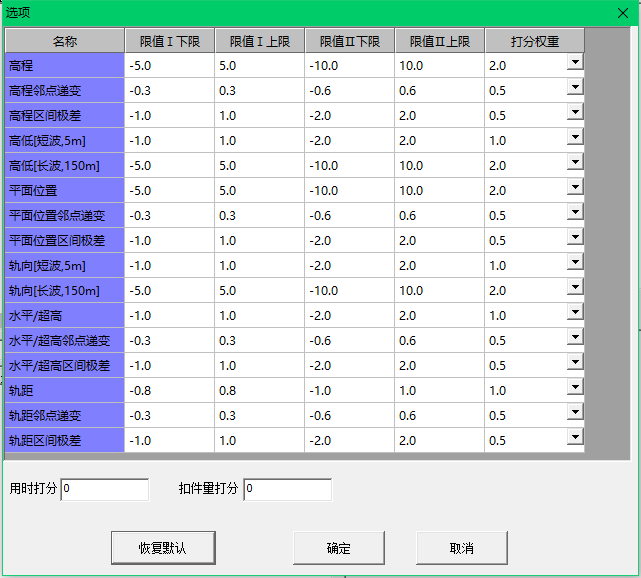Confirm settings with 确定 button

tap(338, 548)
